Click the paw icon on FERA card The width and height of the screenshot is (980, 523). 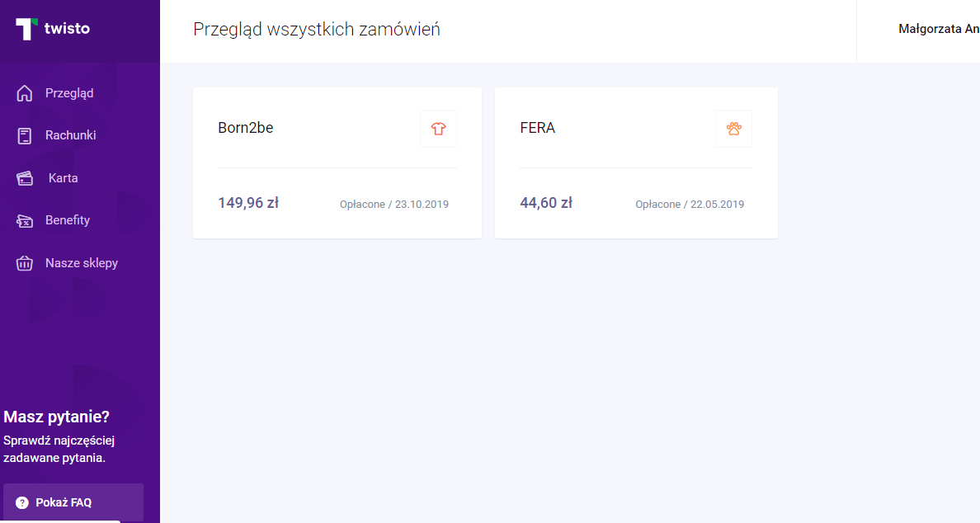(733, 129)
